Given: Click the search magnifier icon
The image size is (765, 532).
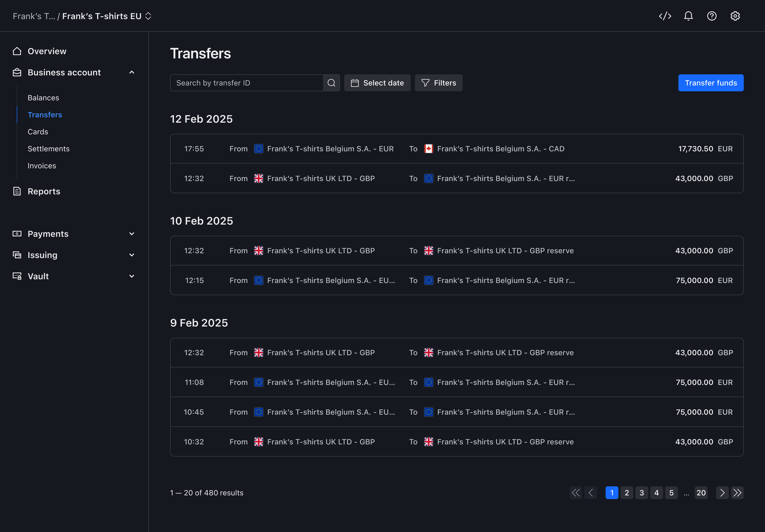Looking at the screenshot, I should pyautogui.click(x=331, y=83).
